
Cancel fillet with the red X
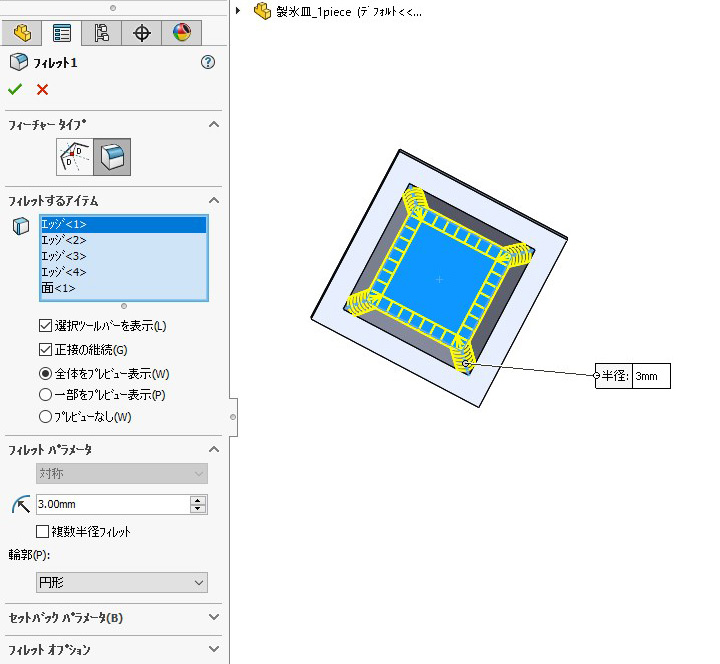42,90
